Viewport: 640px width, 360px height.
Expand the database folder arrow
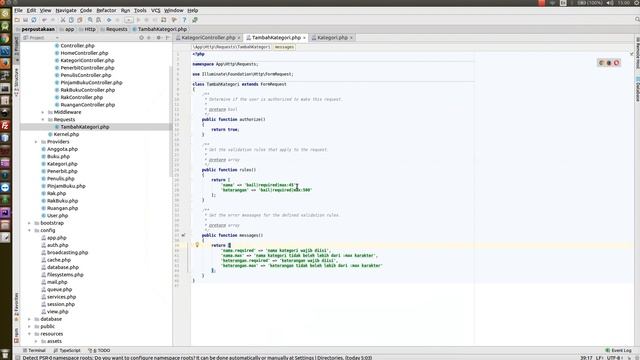click(x=29, y=319)
